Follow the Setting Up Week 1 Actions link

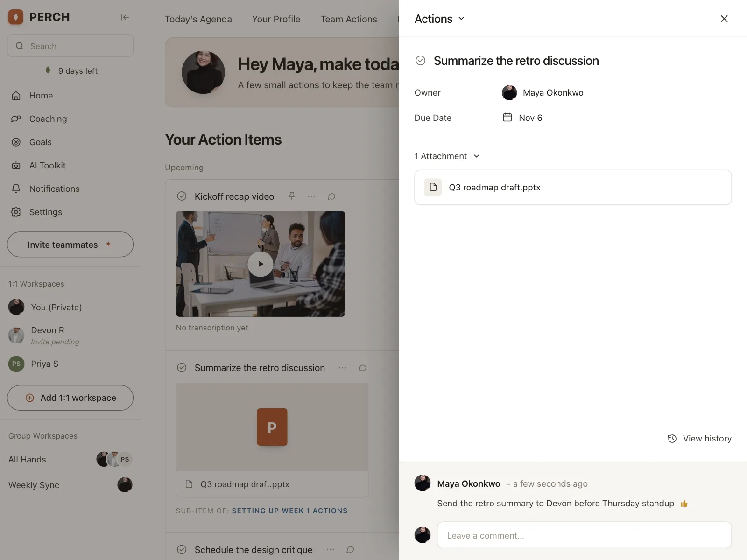[x=289, y=511]
